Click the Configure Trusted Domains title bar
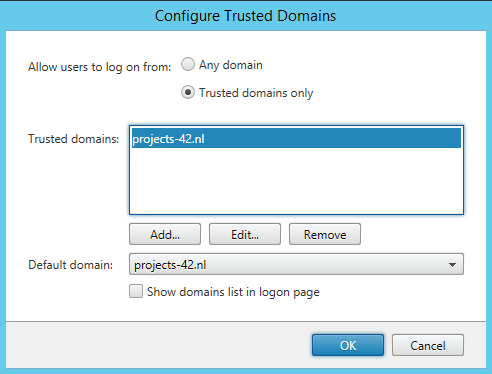The height and width of the screenshot is (374, 492). (246, 16)
